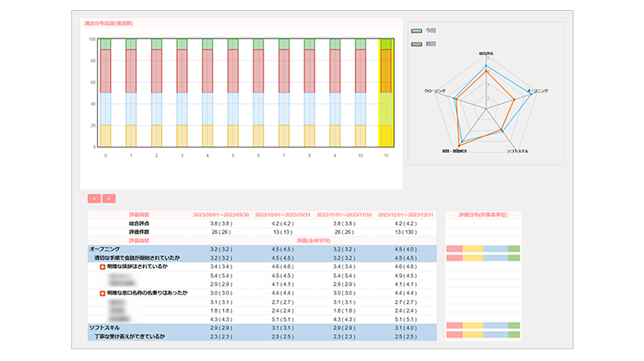This screenshot has width=644, height=361.
Task: Click the stacked bar at position 0
Action: coord(106,92)
